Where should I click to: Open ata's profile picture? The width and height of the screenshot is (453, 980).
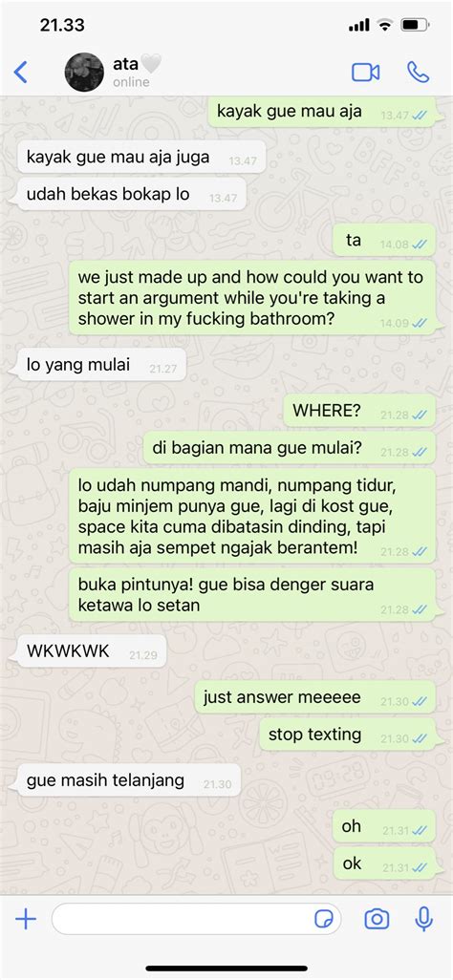tap(84, 73)
